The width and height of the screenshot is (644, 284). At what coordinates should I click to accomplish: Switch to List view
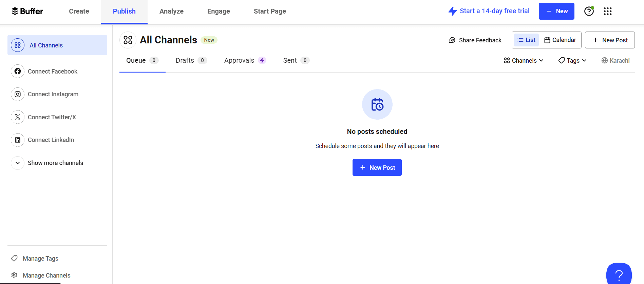pos(526,40)
